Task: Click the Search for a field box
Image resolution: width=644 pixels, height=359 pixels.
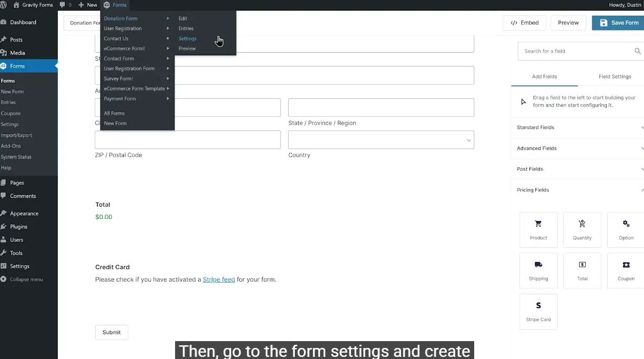Action: (x=576, y=51)
